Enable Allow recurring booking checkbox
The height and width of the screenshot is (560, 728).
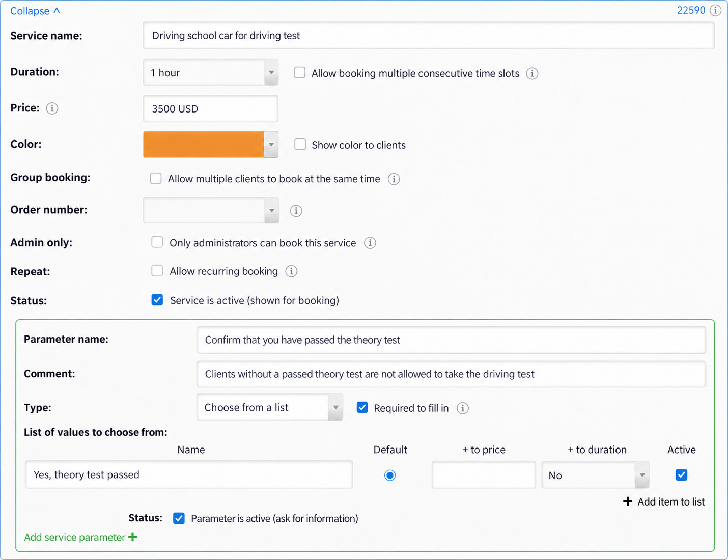point(157,271)
